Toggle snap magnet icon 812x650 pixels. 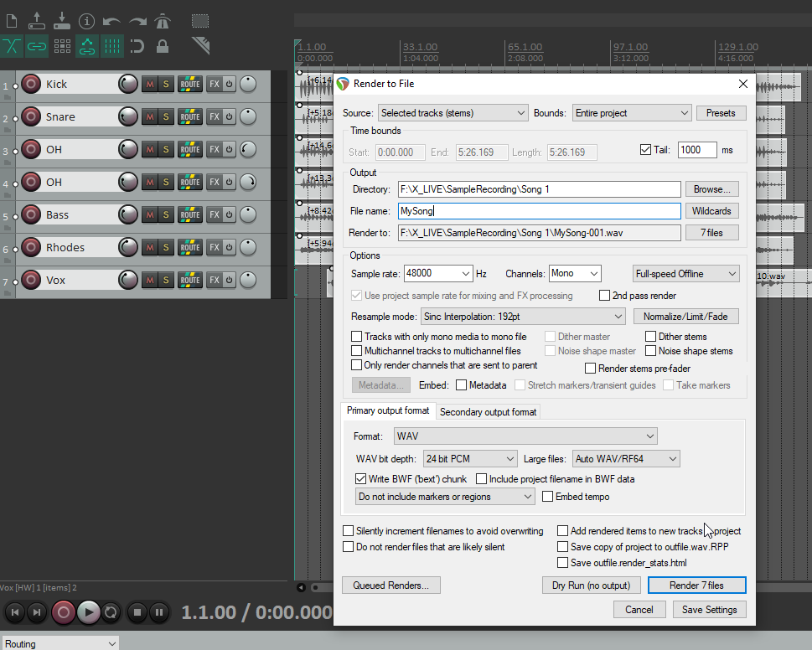coord(137,47)
